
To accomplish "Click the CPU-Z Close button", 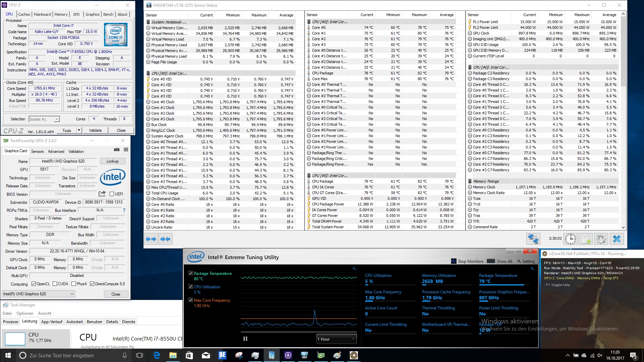I will [x=121, y=130].
